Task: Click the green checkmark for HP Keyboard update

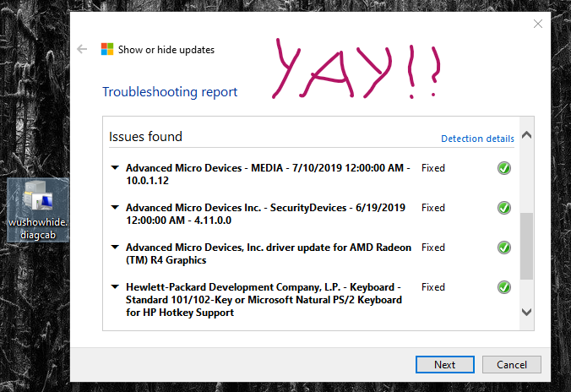Action: click(x=504, y=287)
